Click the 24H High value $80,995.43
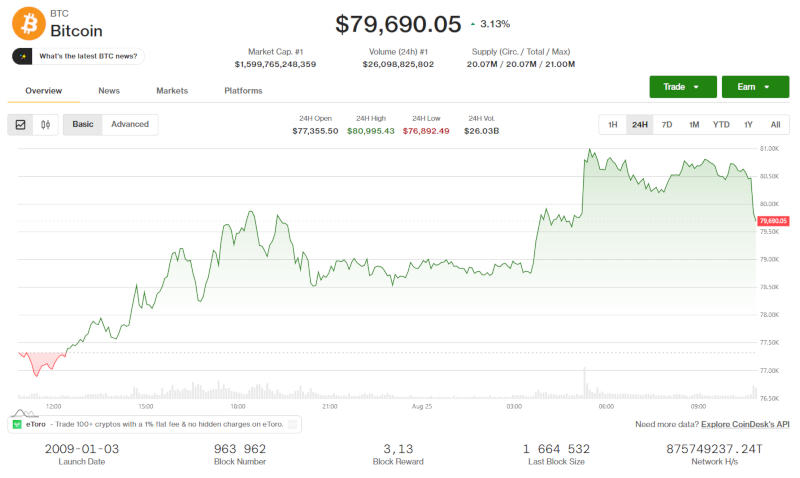The width and height of the screenshot is (800, 478). tap(371, 131)
